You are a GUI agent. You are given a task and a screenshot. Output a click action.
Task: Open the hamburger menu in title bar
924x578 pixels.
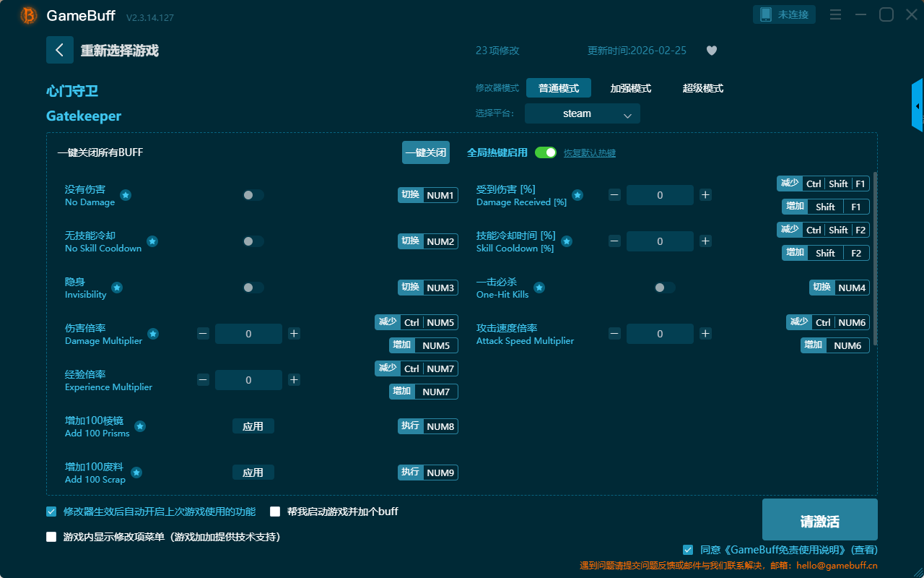(x=835, y=14)
